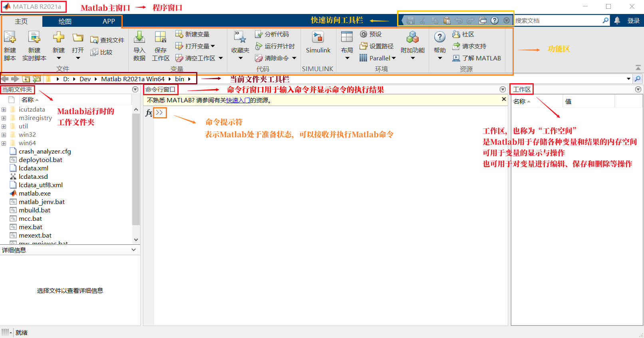The image size is (644, 338).
Task: Click the New Script (新建脚本) icon
Action: coord(10,37)
